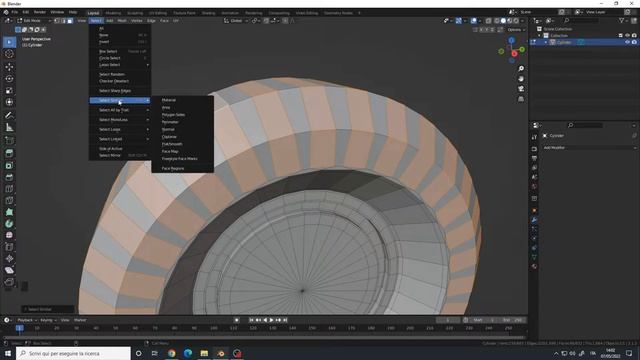Image resolution: width=640 pixels, height=360 pixels.
Task: Open the Options dropdown in the viewport
Action: point(516,30)
